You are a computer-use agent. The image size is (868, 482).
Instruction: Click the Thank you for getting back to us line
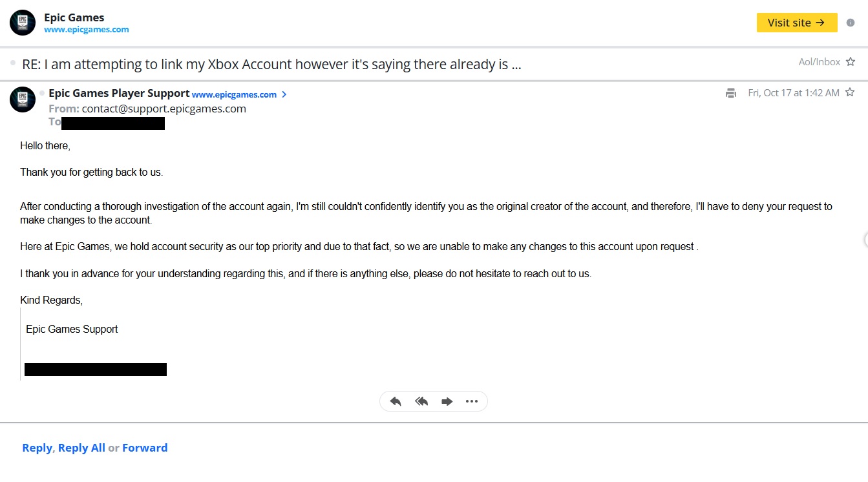[92, 173]
